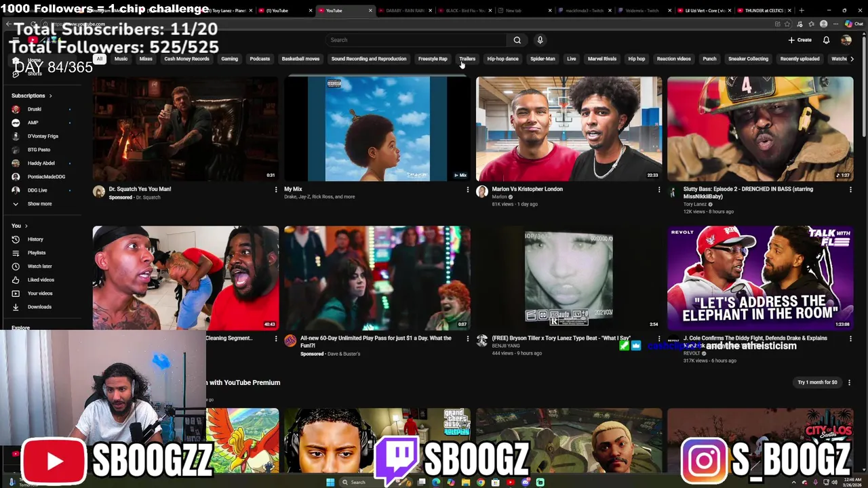Select the Mixes filter chip
This screenshot has height=488, width=868.
click(146, 59)
